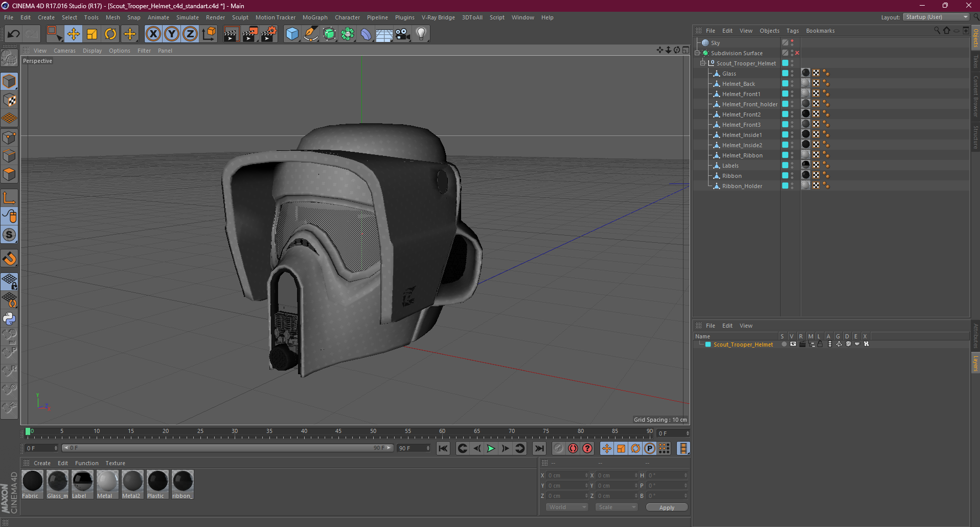Click the record active objects button
This screenshot has height=527, width=980.
coord(559,448)
